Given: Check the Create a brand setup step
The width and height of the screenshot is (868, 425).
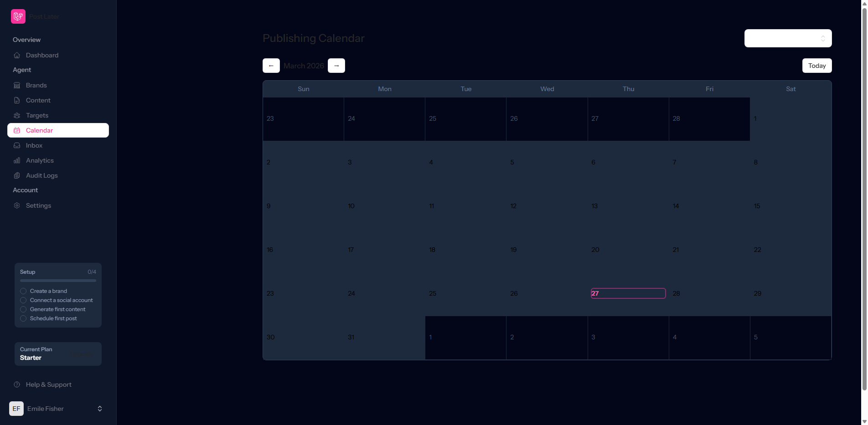Looking at the screenshot, I should point(23,291).
